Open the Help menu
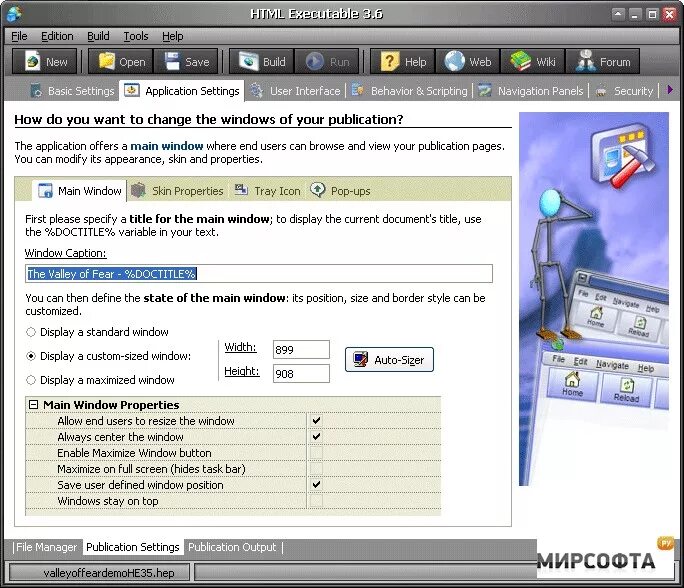Viewport: 684px width, 588px height. (x=172, y=36)
